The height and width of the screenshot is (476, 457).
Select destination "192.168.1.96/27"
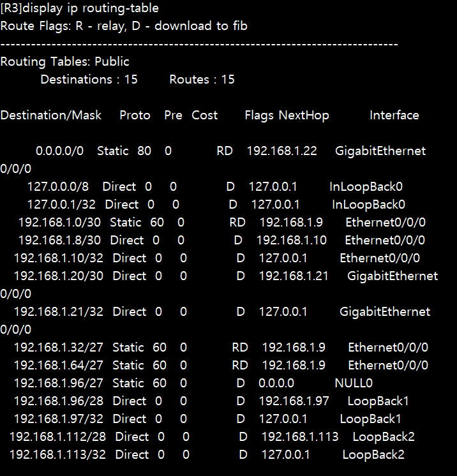coord(59,383)
